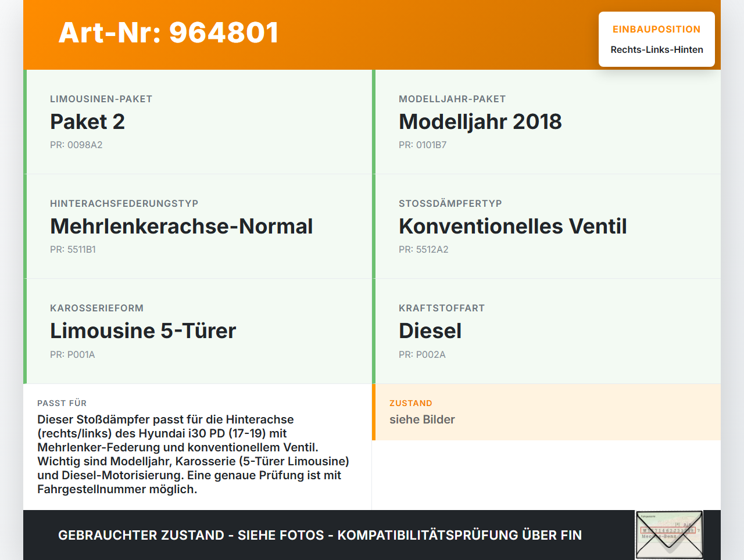The height and width of the screenshot is (560, 744).
Task: Select Rechts-Links-Hinten in the position box
Action: click(x=656, y=49)
